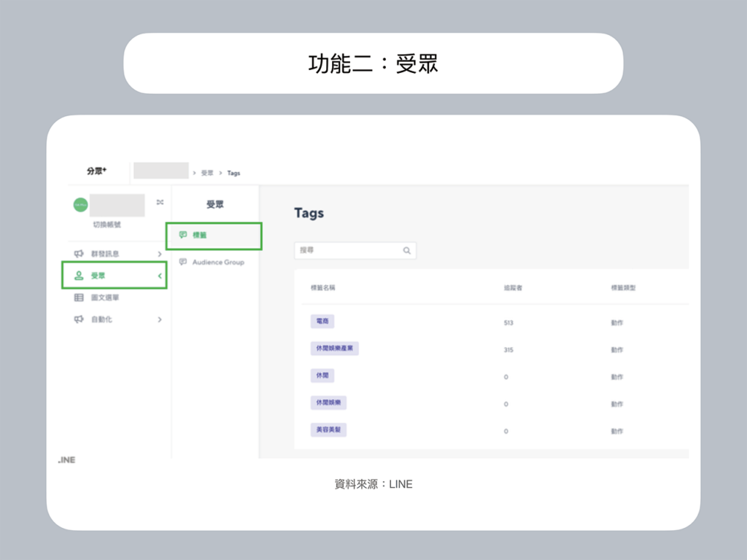Click the search magnifier icon
This screenshot has height=560, width=747.
click(406, 250)
